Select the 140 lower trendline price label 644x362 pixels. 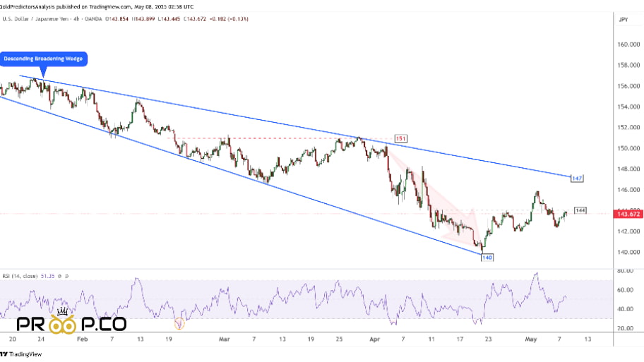click(487, 258)
